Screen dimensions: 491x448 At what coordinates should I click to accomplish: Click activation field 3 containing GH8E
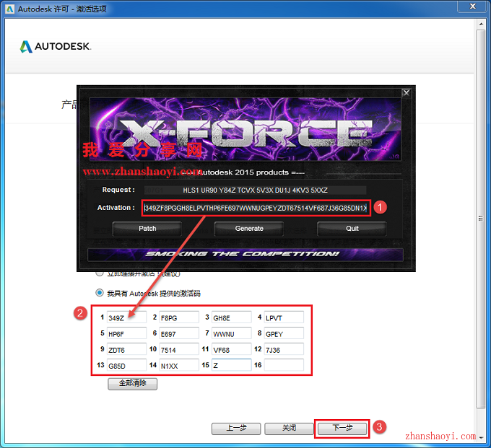tap(231, 317)
